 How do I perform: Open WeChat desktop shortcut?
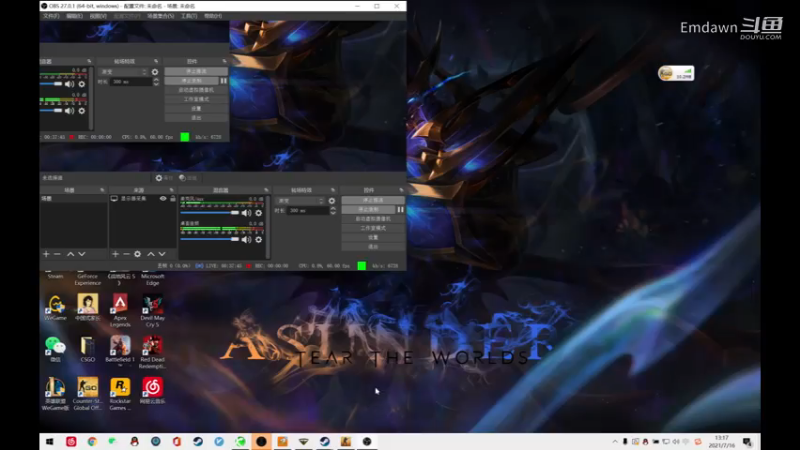[55, 349]
